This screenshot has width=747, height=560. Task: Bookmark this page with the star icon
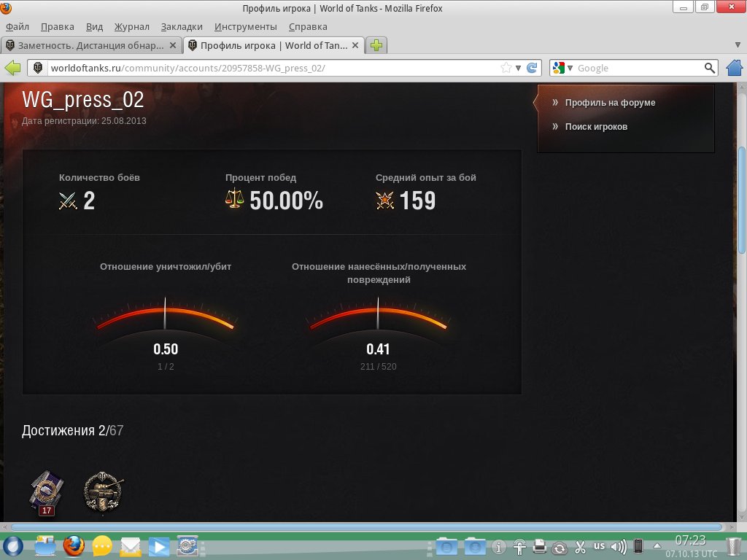click(506, 68)
